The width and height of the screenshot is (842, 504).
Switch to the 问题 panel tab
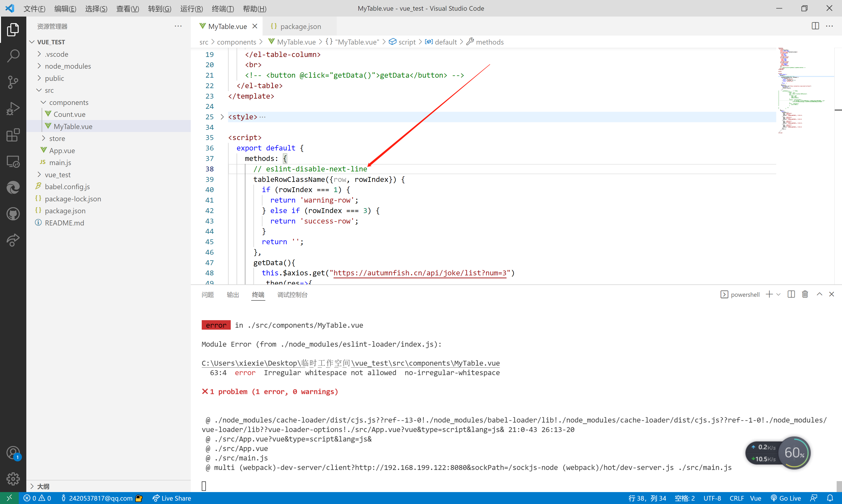click(x=208, y=294)
